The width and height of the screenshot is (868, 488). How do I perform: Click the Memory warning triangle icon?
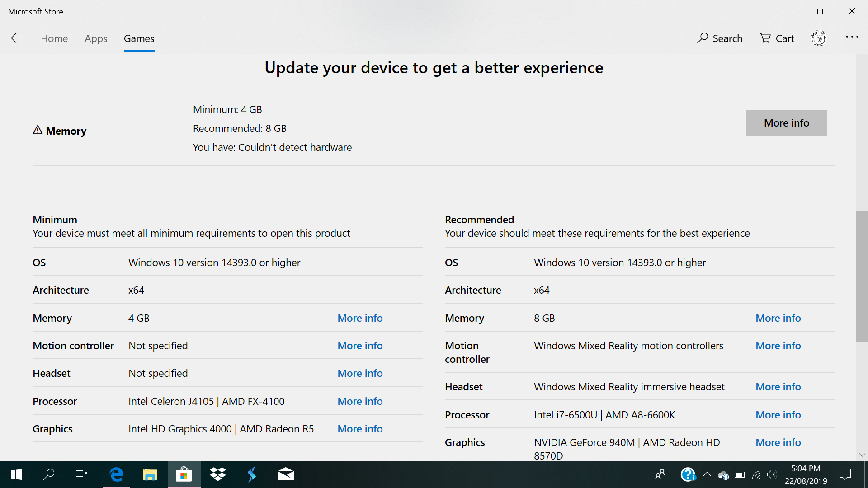pos(38,130)
